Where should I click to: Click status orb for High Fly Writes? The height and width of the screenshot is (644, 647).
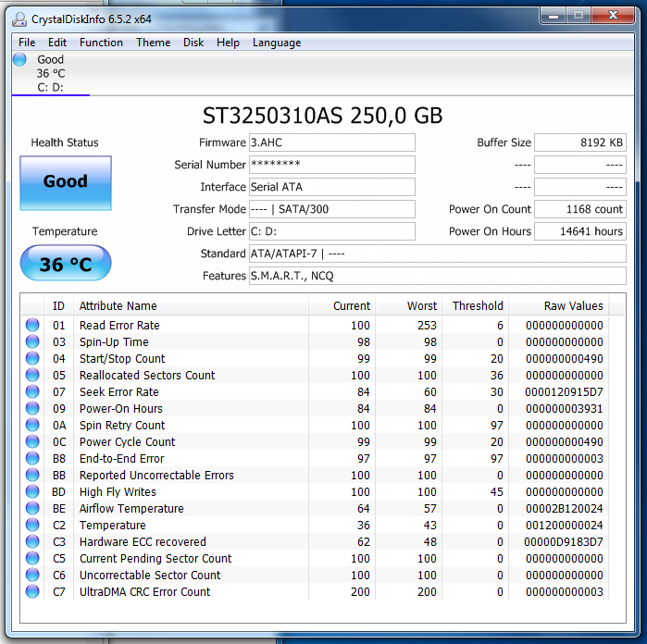[32, 491]
